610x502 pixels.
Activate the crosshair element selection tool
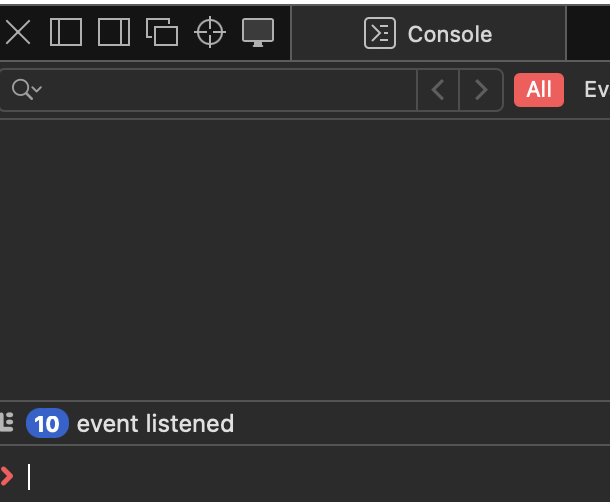click(x=210, y=33)
